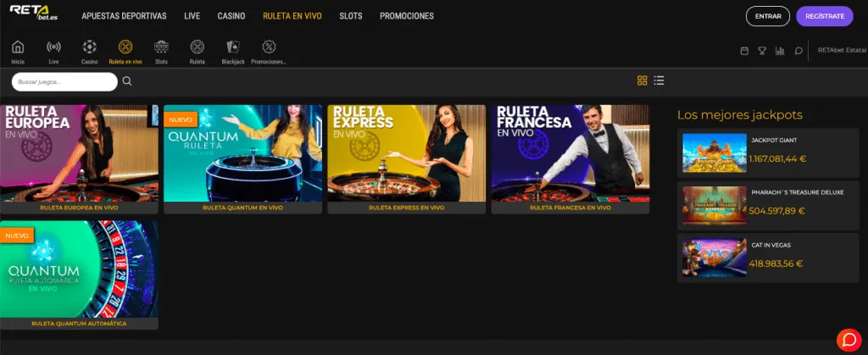This screenshot has height=355, width=868.
Task: Click the 504.597,89 € jackpot amount
Action: [776, 211]
